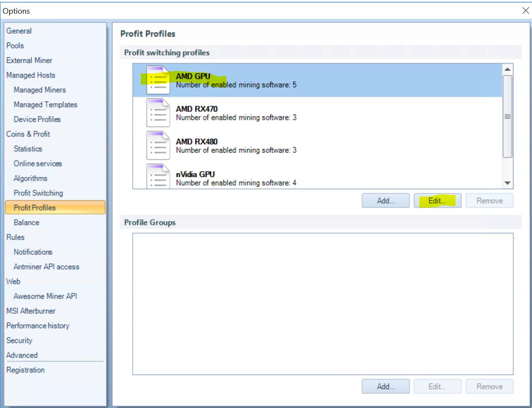The width and height of the screenshot is (532, 408).
Task: Open Coins & Profit section
Action: pyautogui.click(x=28, y=134)
